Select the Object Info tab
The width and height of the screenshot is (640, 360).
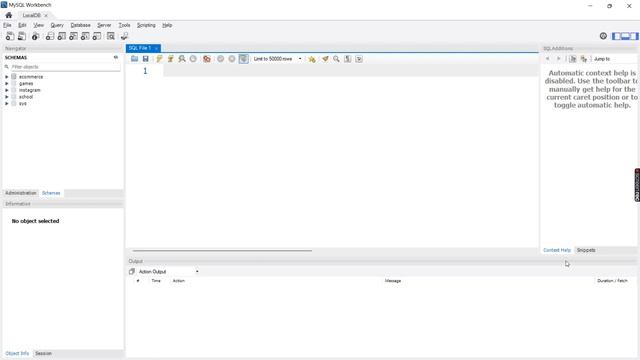click(x=17, y=353)
